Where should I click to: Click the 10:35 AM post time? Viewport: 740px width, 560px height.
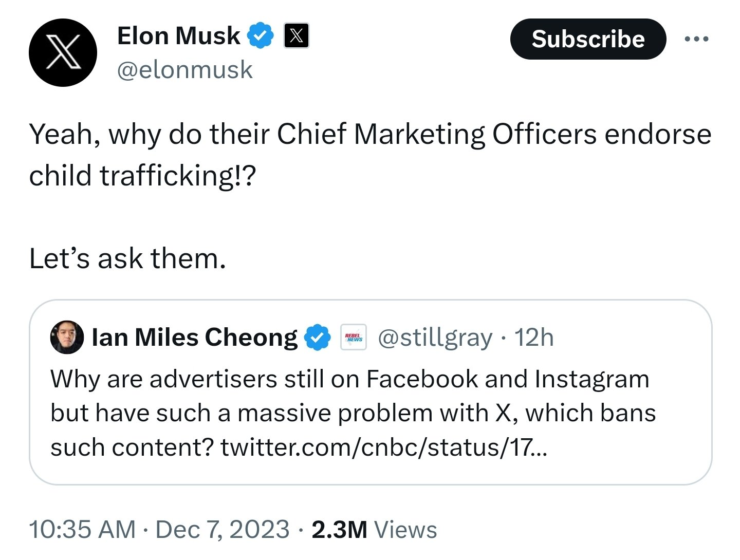(82, 530)
